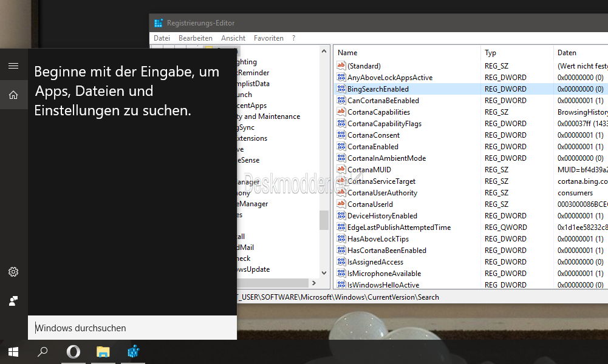Viewport: 608px width, 364px height.
Task: Click the tree pane scroll down arrow
Action: tap(324, 273)
